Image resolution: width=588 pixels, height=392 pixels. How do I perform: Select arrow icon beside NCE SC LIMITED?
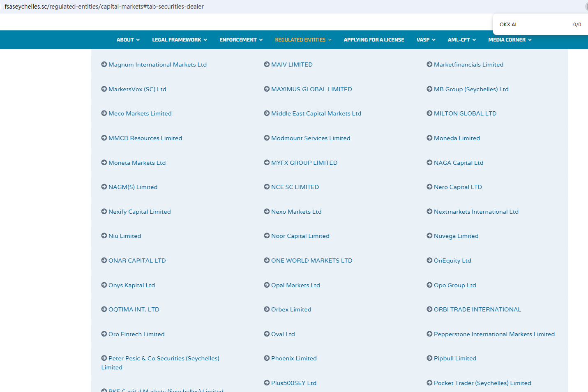pyautogui.click(x=267, y=187)
